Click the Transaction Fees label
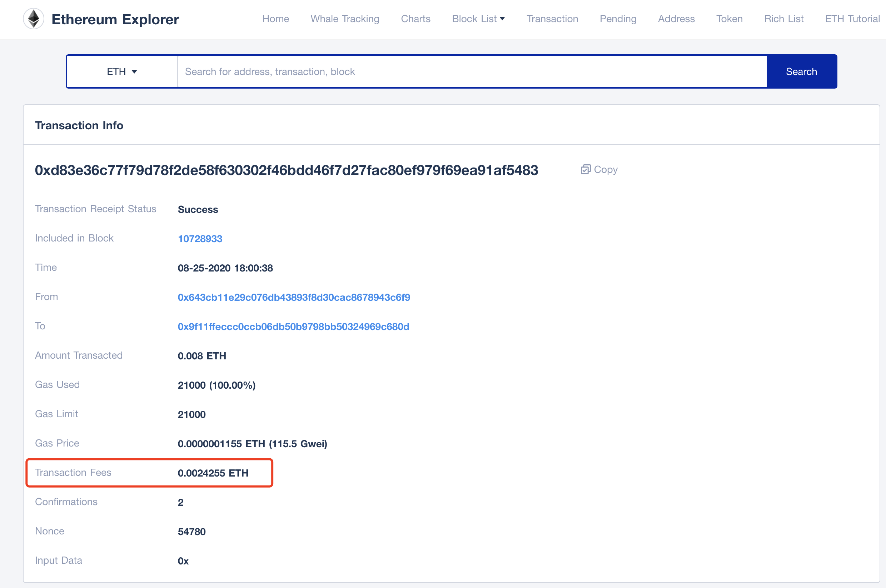 click(73, 473)
